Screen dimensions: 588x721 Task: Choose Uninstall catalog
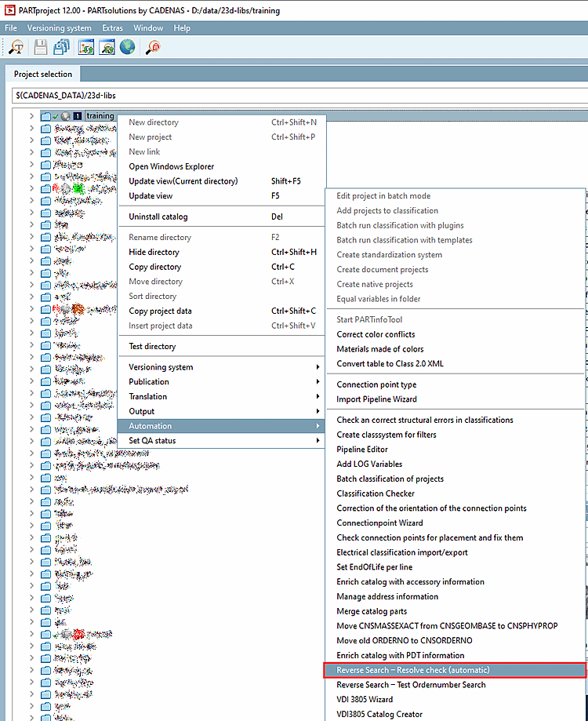[221, 217]
